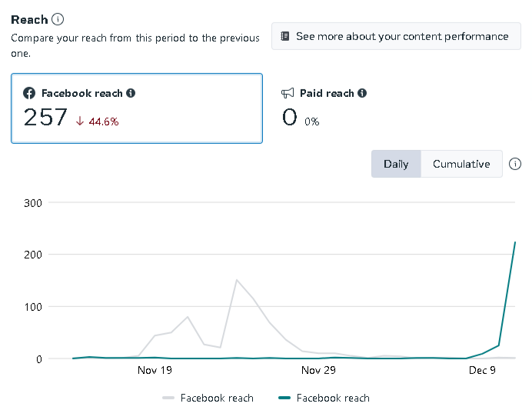Click the Nov 19 date axis label
Viewport: 532px width, 407px height.
tap(155, 371)
